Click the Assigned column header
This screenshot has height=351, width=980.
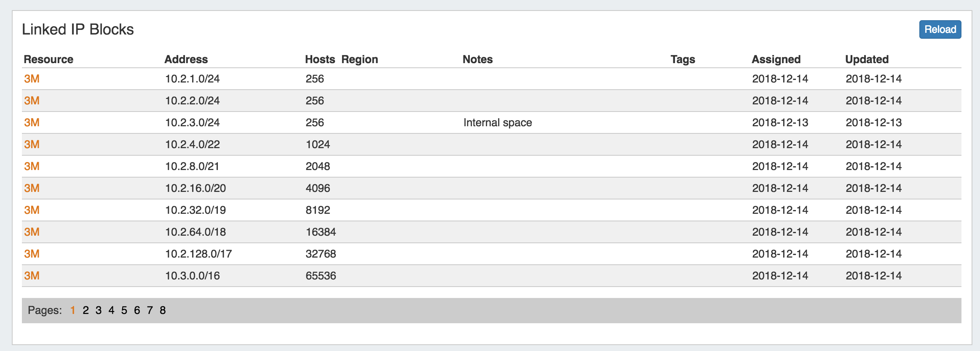tap(776, 59)
